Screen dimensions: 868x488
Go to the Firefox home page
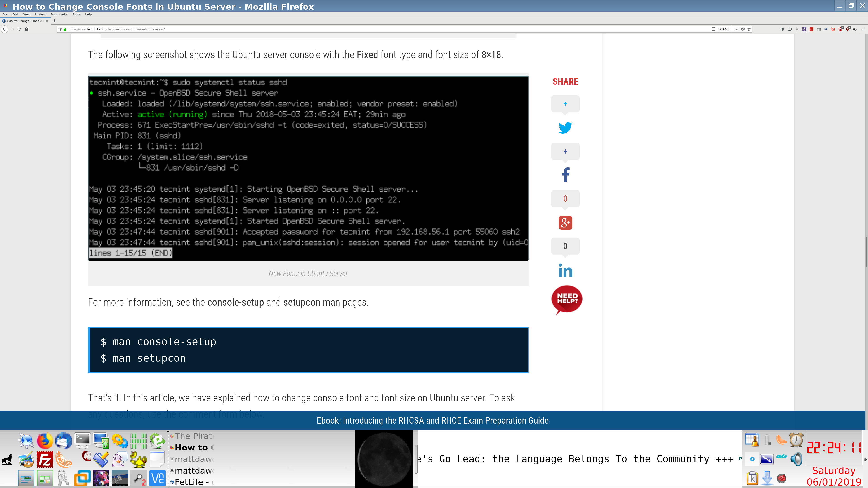point(27,29)
